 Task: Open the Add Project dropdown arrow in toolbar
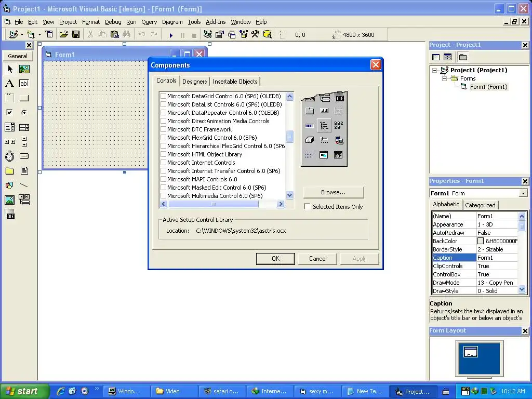point(22,35)
